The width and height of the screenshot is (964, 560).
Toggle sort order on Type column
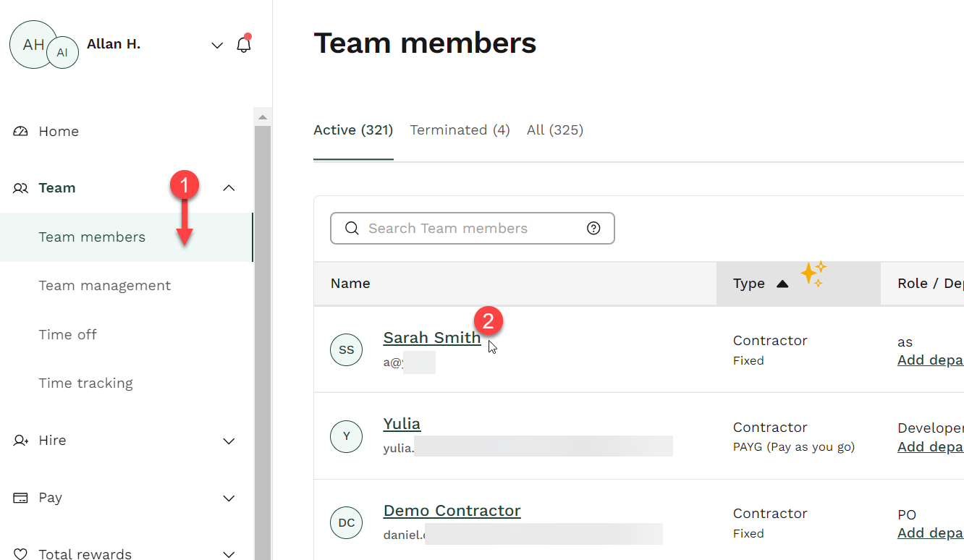click(x=784, y=284)
